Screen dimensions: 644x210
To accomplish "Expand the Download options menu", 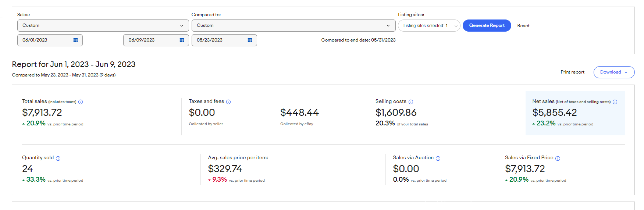I will point(614,72).
